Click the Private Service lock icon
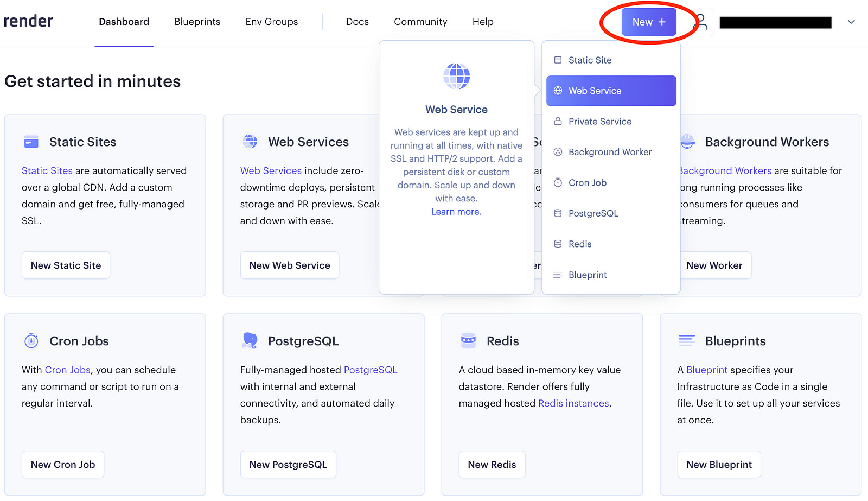Screen dimensions: 868x501 558,122
